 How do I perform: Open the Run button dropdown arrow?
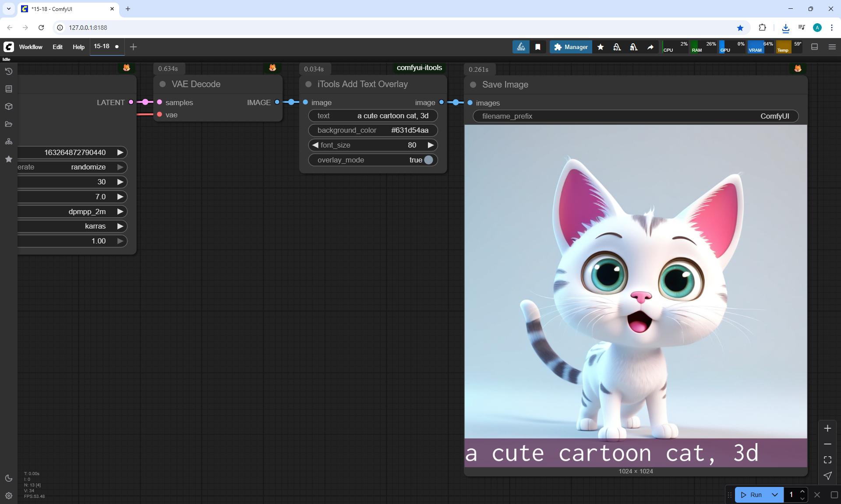pyautogui.click(x=774, y=495)
